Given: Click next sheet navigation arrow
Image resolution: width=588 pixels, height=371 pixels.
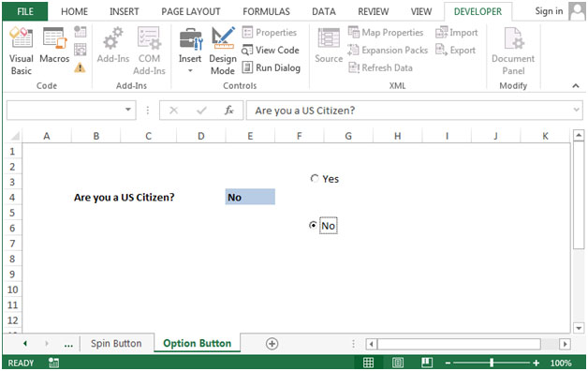Looking at the screenshot, I should pyautogui.click(x=47, y=344).
